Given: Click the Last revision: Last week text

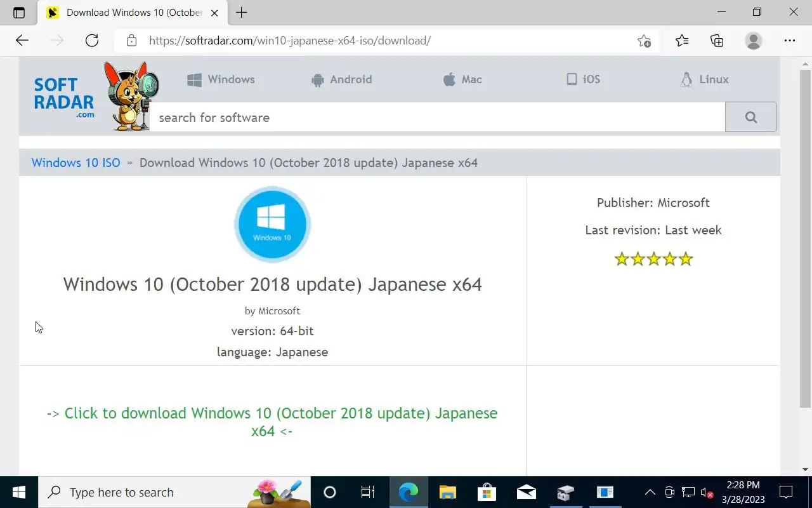Looking at the screenshot, I should tap(653, 230).
